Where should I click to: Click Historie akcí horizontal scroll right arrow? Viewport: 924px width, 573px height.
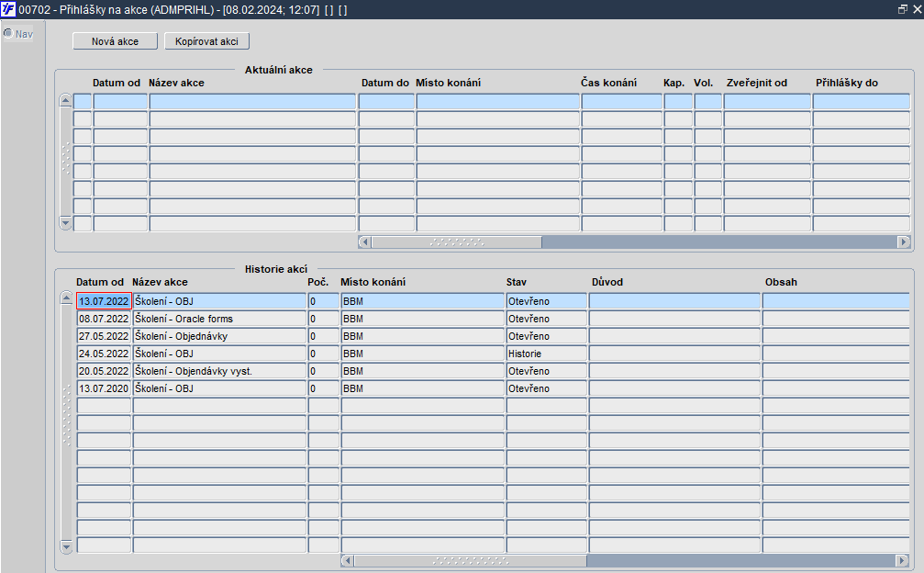coord(902,560)
